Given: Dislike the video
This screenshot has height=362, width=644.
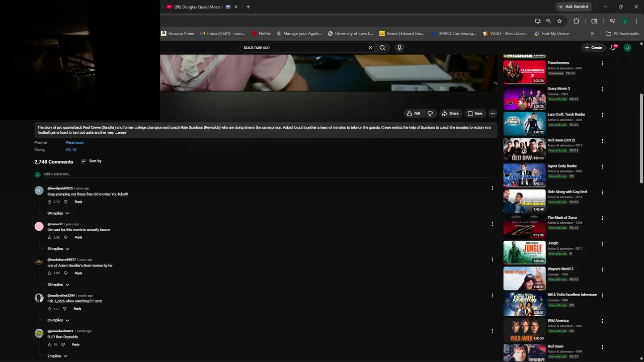Looking at the screenshot, I should tap(430, 114).
